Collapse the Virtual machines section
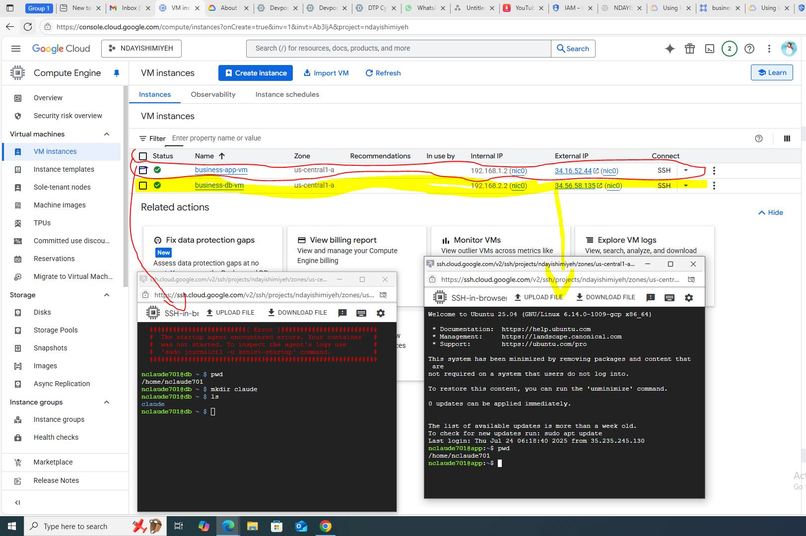 point(106,134)
